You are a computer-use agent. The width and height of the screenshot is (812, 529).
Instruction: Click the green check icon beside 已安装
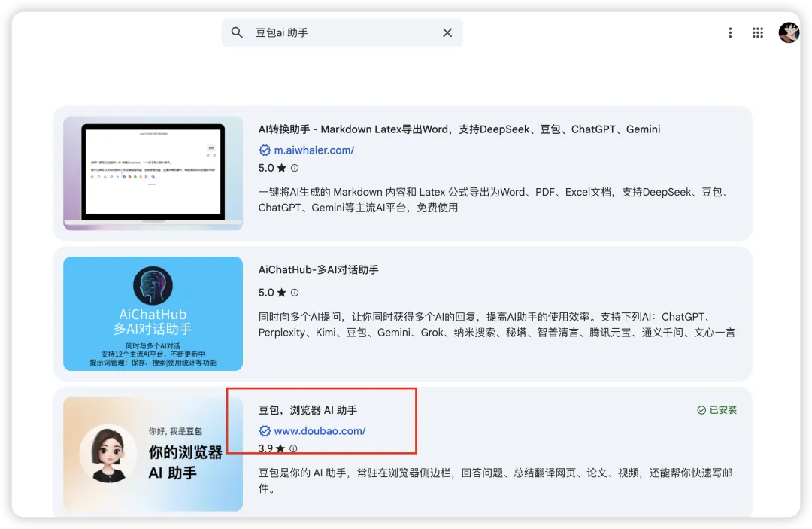point(701,410)
